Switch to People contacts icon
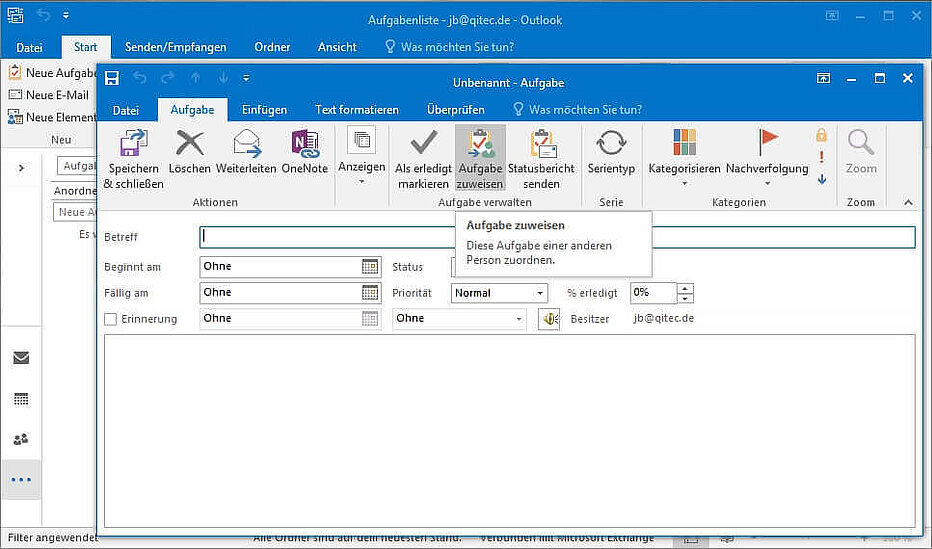The width and height of the screenshot is (932, 549). [x=21, y=440]
